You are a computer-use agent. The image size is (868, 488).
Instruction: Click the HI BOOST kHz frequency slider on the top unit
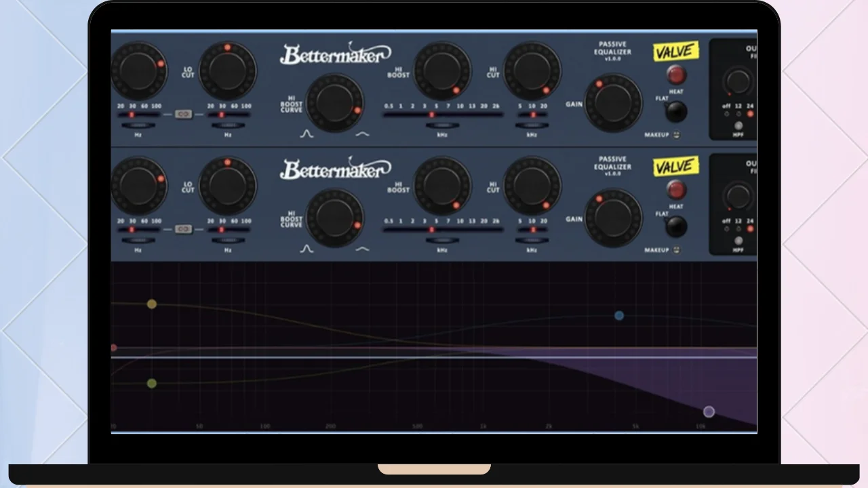(443, 115)
